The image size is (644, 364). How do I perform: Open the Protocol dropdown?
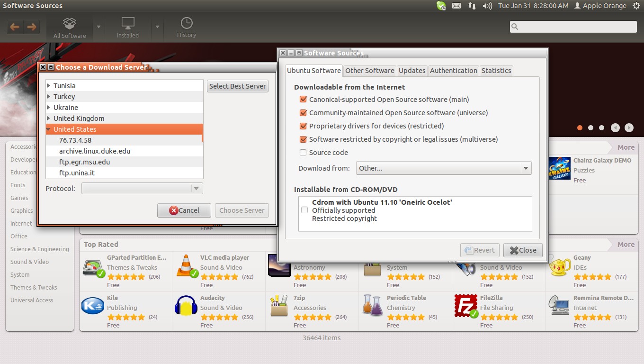click(142, 189)
